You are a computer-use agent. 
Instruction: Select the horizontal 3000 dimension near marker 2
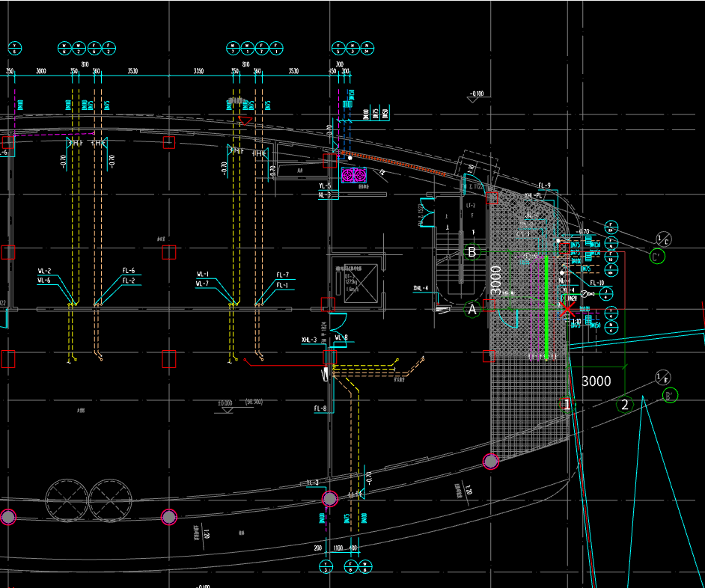pos(596,382)
